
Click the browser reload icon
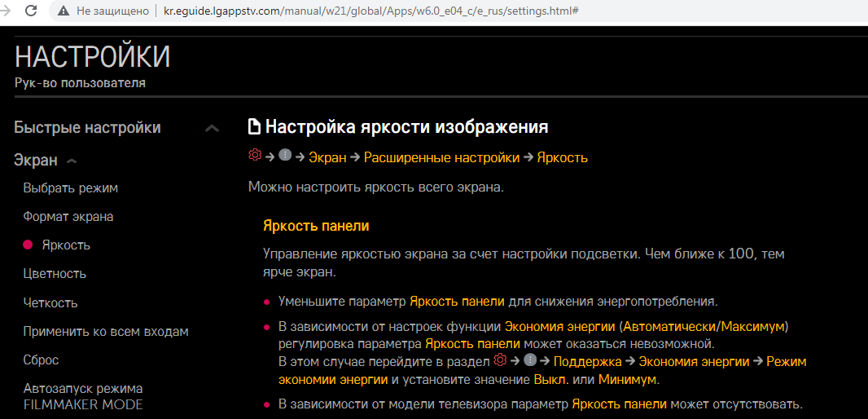pos(31,11)
